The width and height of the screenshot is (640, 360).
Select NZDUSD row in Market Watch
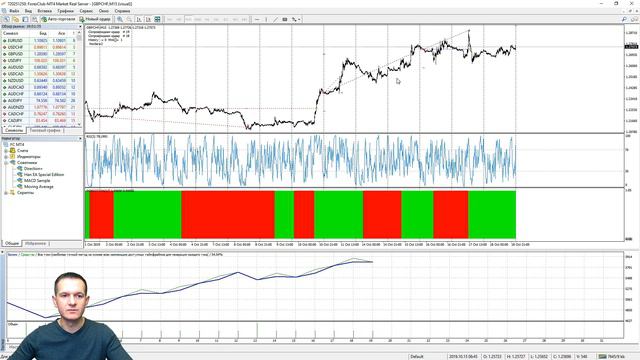pyautogui.click(x=39, y=81)
